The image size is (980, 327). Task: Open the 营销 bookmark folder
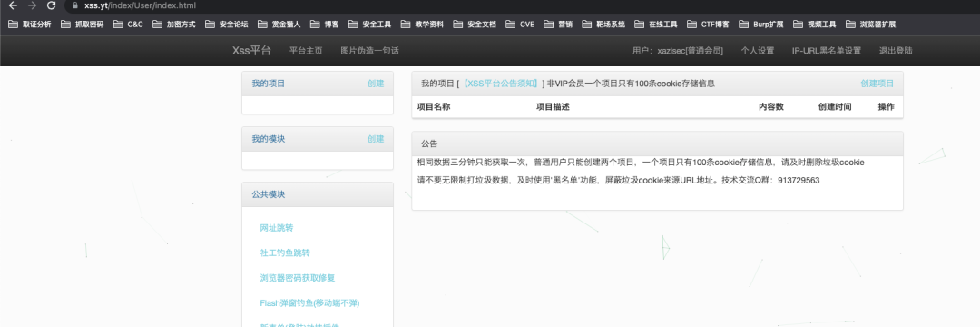(558, 25)
